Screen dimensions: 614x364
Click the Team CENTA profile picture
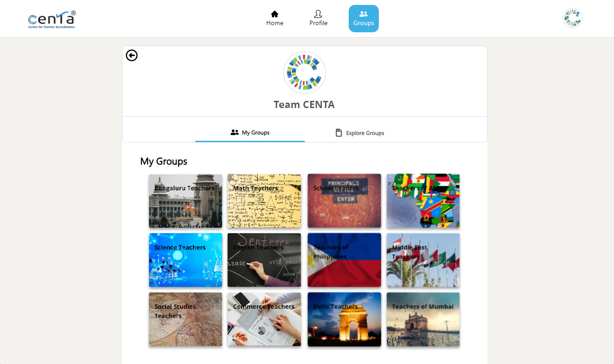pos(304,73)
